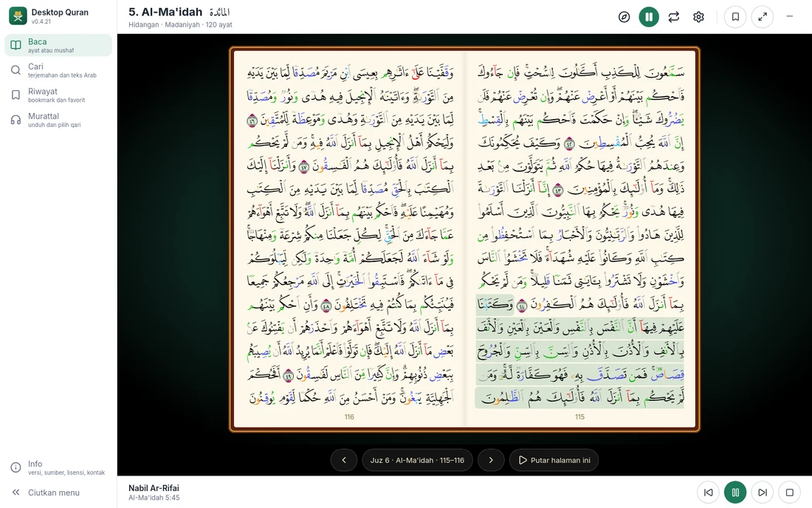Click ayah marker 43 on page 115
The height and width of the screenshot is (508, 812).
(x=558, y=190)
